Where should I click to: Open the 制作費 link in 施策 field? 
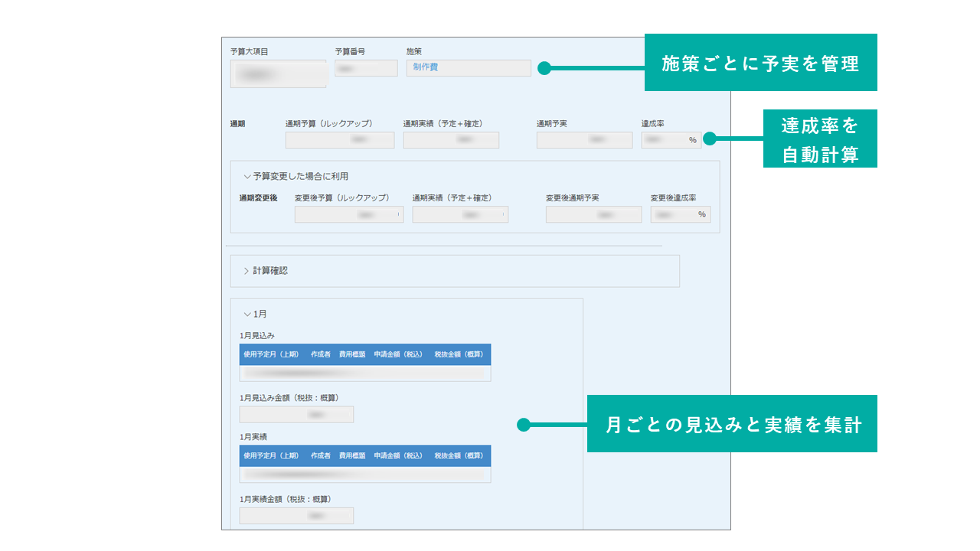426,67
